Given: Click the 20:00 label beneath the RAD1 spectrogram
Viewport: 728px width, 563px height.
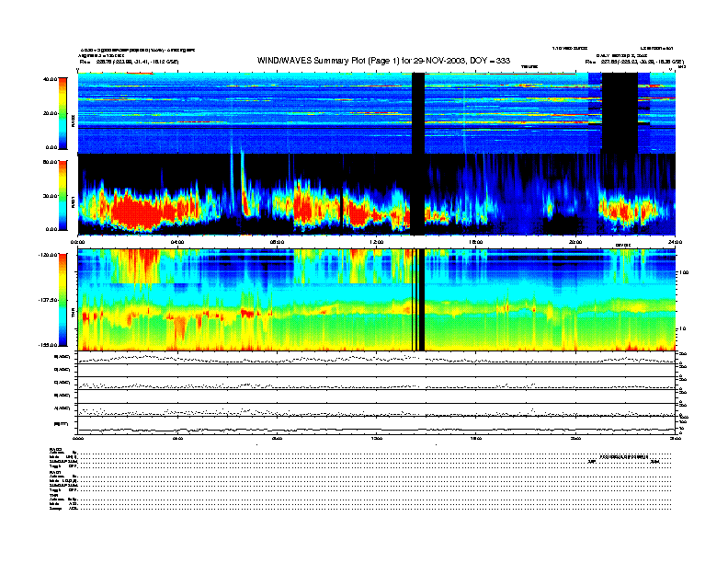Looking at the screenshot, I should pos(575,242).
